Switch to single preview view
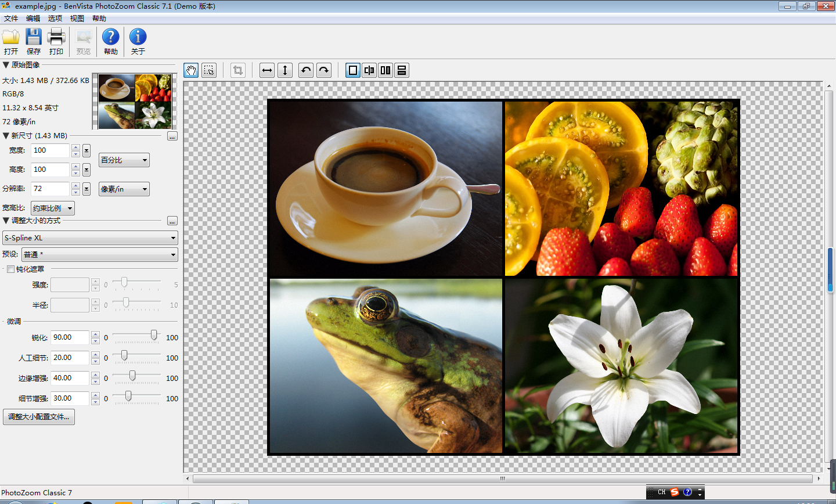Viewport: 836px width, 504px height. 353,70
